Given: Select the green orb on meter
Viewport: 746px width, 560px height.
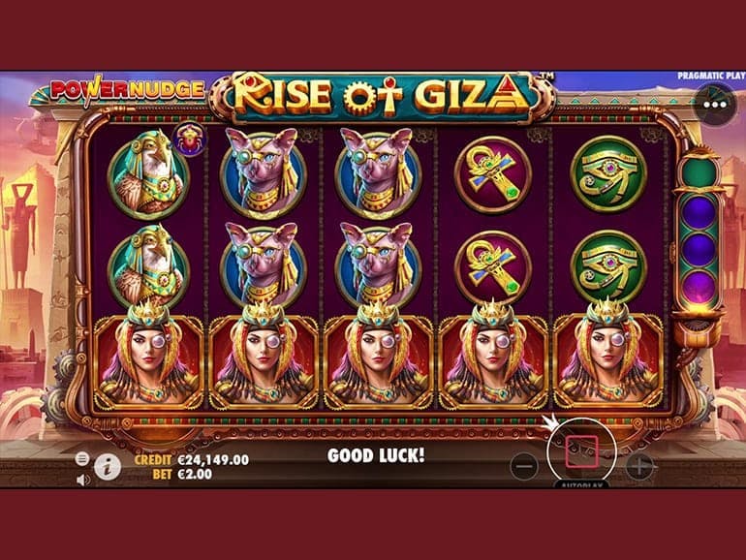Looking at the screenshot, I should [x=699, y=172].
